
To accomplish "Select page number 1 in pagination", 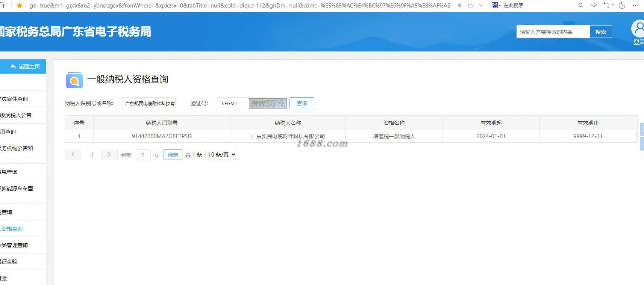I will [92, 155].
